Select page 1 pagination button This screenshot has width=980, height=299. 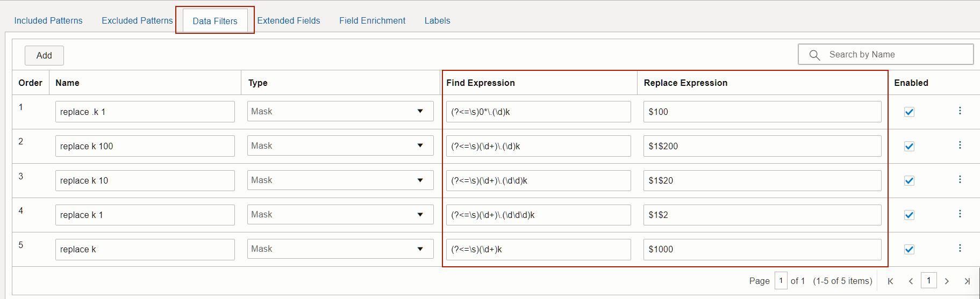[928, 280]
